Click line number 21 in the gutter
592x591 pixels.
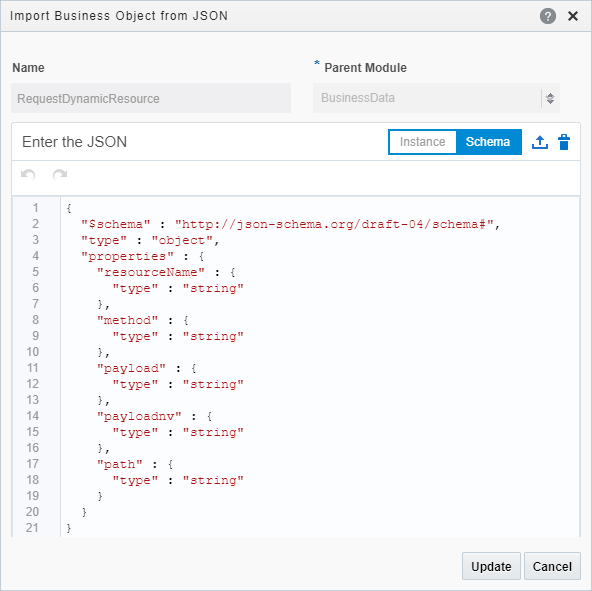[32, 528]
